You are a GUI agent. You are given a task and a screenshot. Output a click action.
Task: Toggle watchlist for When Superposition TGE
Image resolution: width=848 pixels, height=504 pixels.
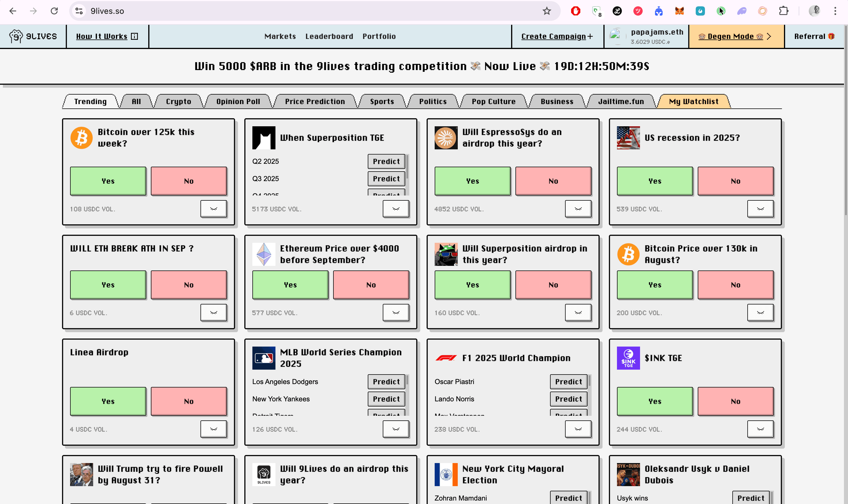[x=396, y=208]
